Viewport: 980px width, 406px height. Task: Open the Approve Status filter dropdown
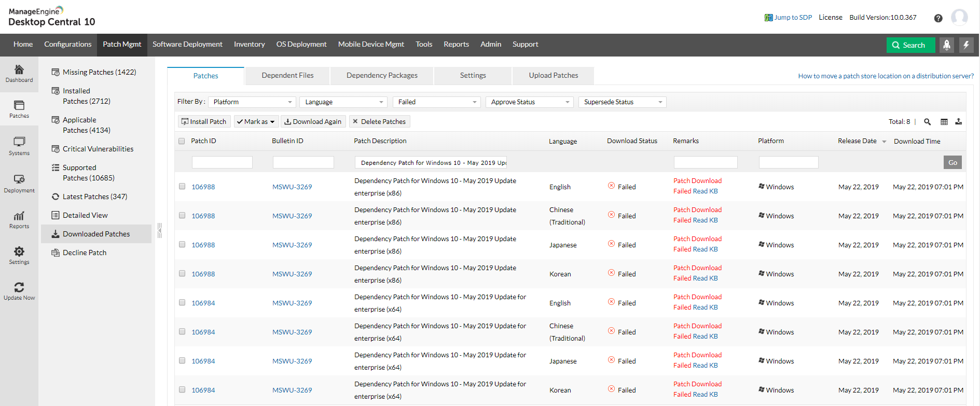pos(530,102)
